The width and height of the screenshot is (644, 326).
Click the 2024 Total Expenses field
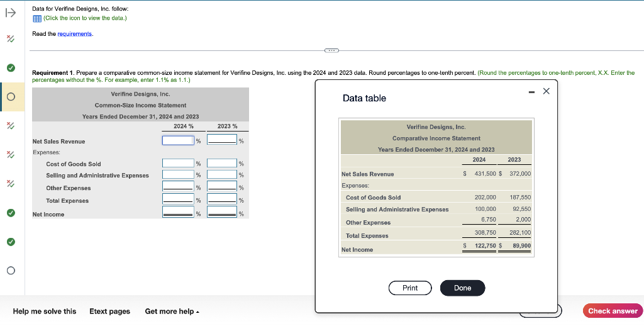pyautogui.click(x=178, y=199)
